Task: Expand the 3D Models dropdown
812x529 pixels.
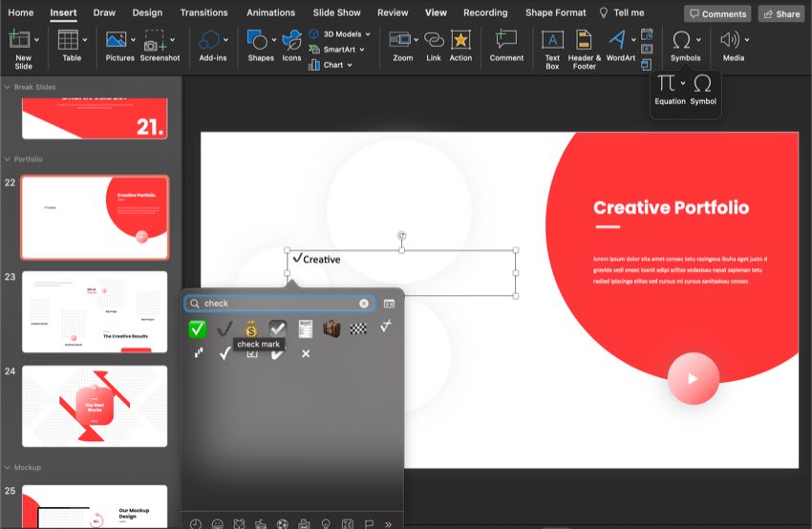Action: [368, 34]
